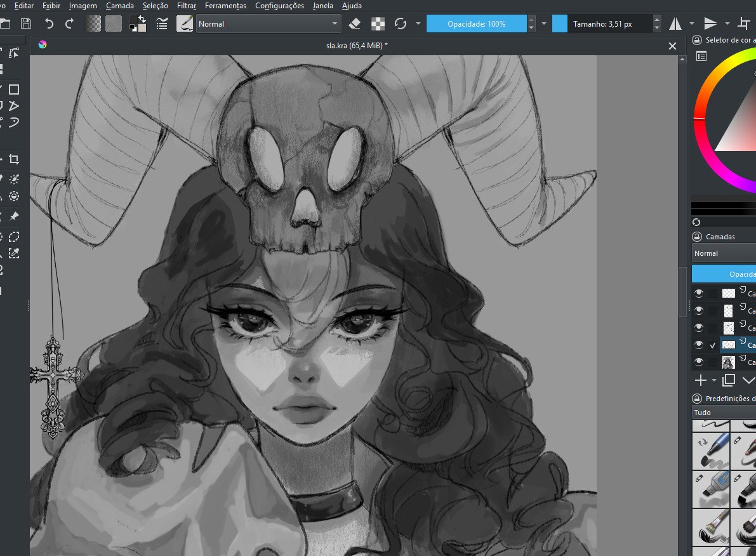Expand the arrow beside the add-layer plus
This screenshot has height=556, width=756.
tap(714, 380)
